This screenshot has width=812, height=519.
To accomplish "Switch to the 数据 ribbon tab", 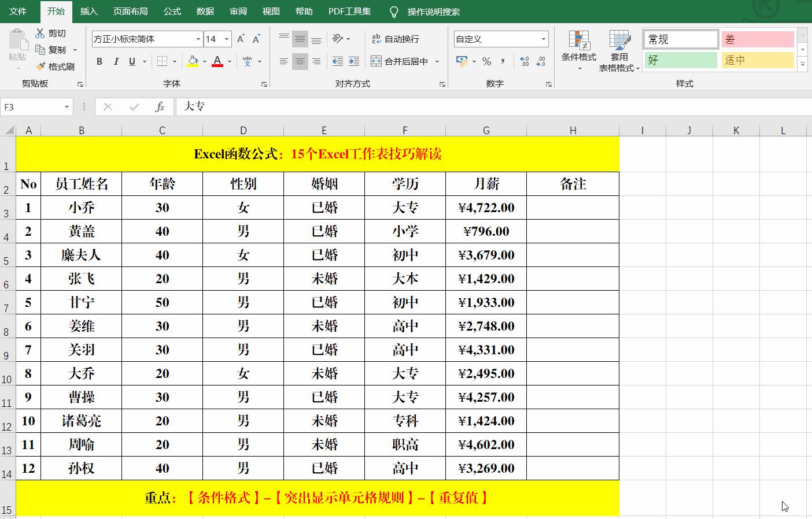I will click(x=205, y=11).
